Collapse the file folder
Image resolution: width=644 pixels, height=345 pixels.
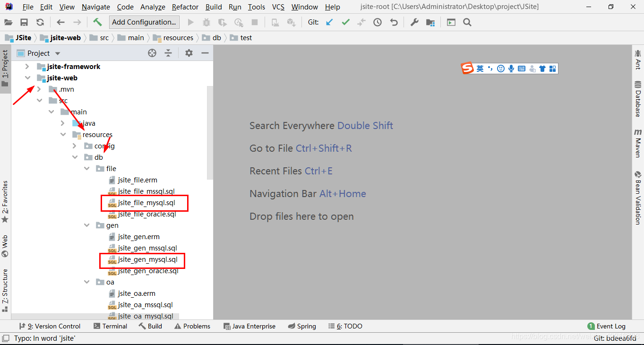86,169
